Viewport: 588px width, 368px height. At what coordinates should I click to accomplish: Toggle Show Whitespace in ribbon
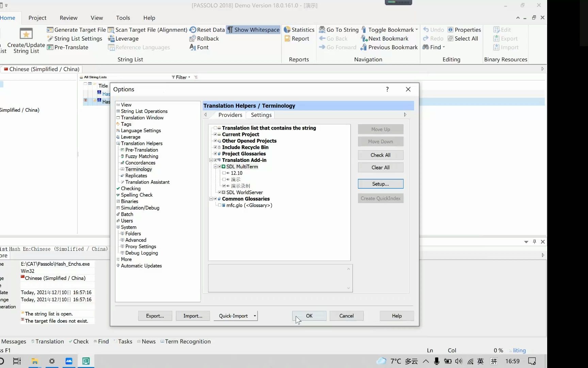click(x=254, y=30)
